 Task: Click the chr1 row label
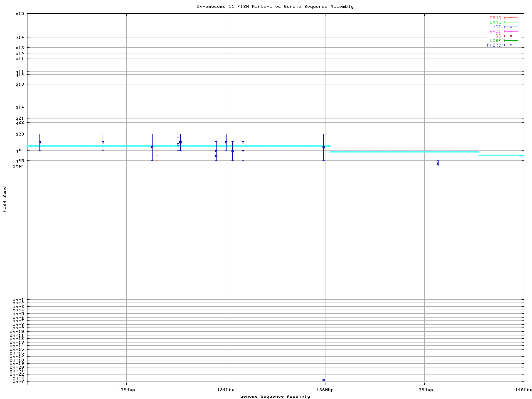click(18, 300)
